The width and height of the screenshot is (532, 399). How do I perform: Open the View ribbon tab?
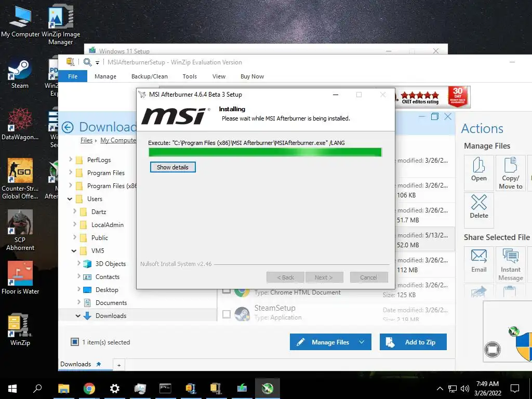click(x=219, y=76)
